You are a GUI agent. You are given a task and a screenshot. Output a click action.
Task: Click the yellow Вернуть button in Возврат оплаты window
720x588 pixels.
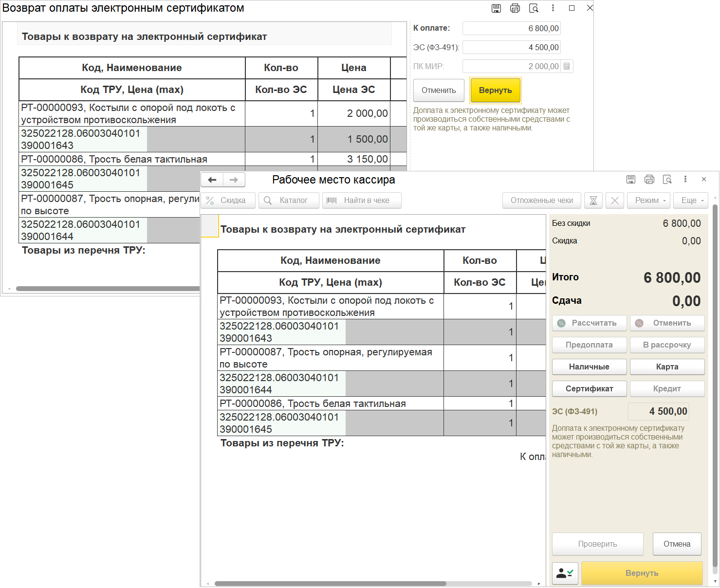(x=496, y=91)
